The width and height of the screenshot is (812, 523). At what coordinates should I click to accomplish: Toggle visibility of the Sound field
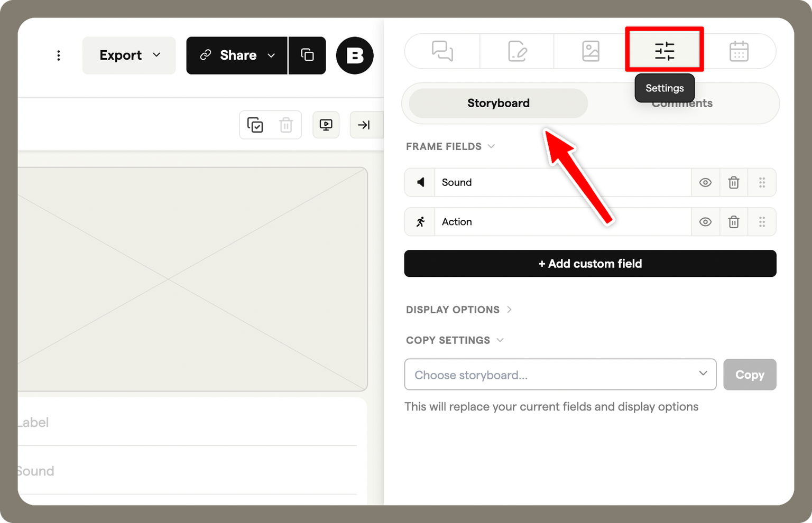point(705,182)
